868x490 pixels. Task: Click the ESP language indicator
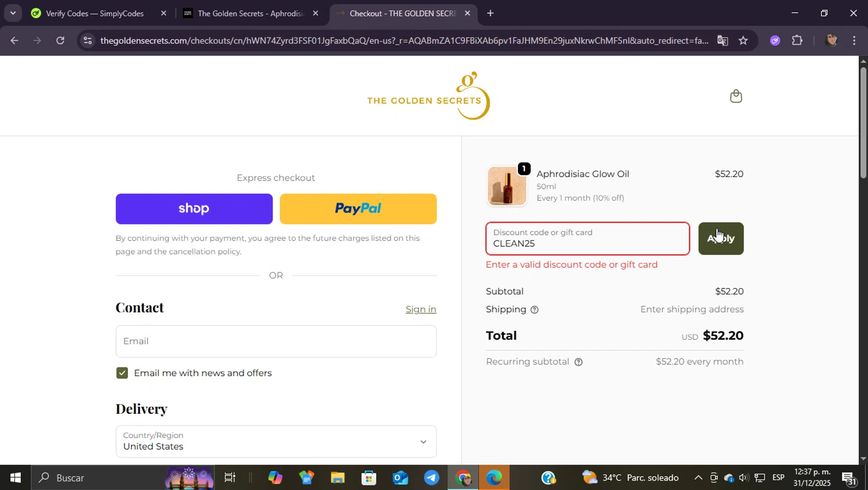[x=778, y=478]
